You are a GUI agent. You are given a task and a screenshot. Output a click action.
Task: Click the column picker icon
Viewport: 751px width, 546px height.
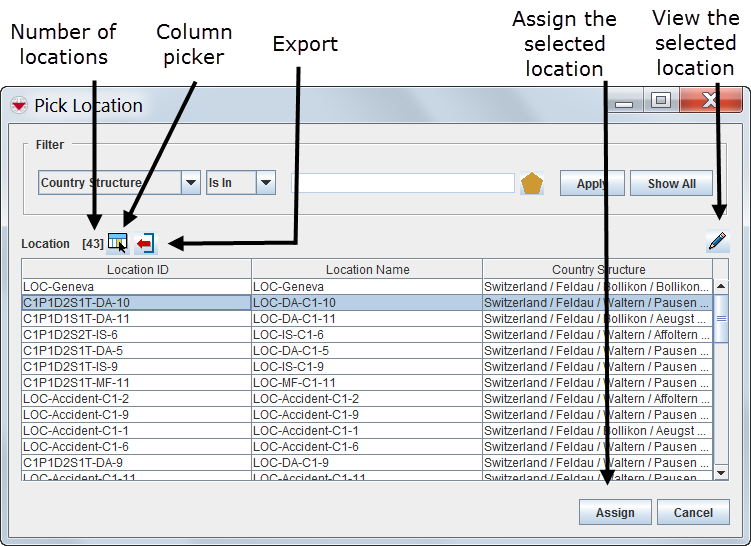(x=118, y=243)
